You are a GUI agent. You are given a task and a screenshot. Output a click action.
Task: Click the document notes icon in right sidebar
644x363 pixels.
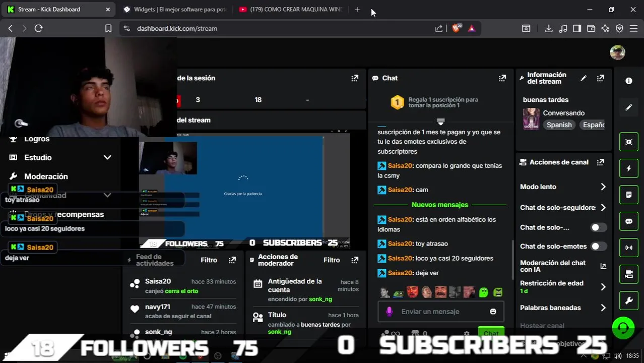pyautogui.click(x=629, y=195)
